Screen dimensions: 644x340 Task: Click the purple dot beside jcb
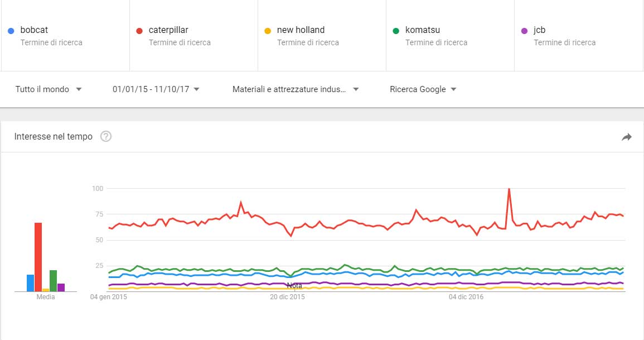point(524,31)
